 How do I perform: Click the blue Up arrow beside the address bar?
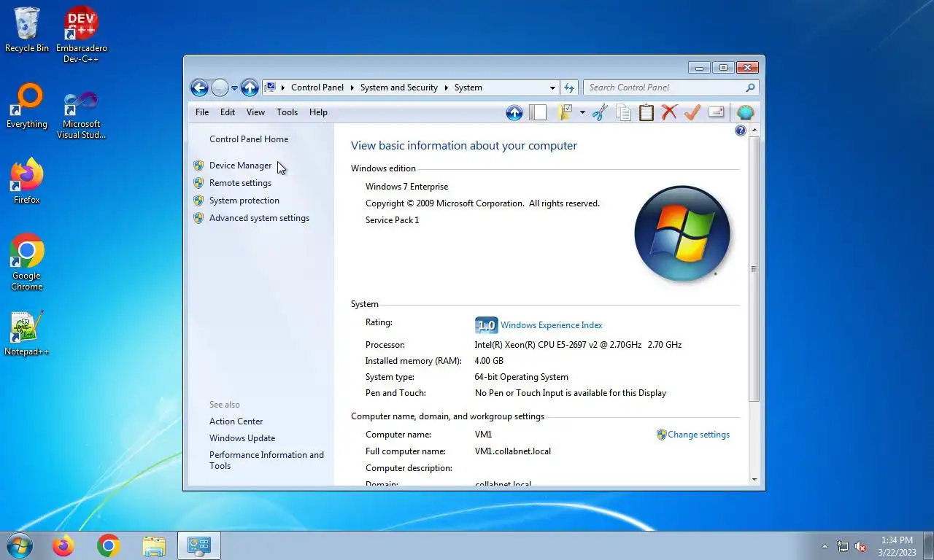tap(250, 87)
